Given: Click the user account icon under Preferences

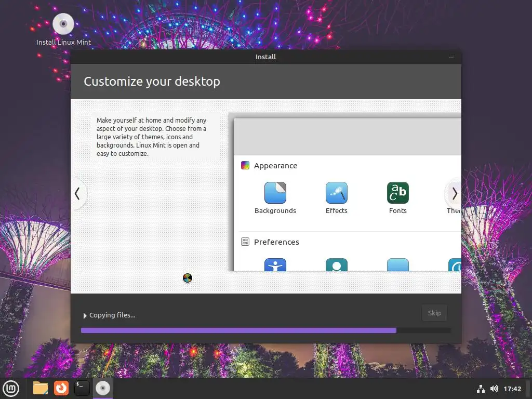Looking at the screenshot, I should [336, 265].
